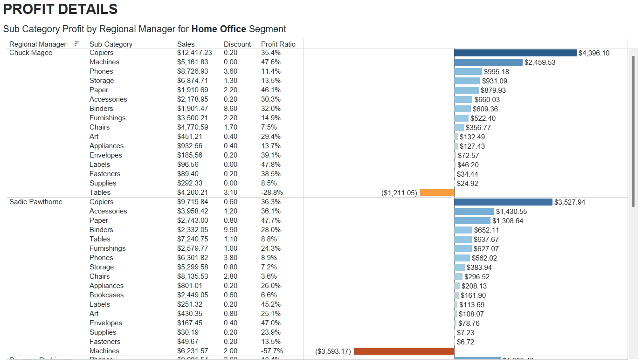Select the Sadie Pawthorne row header
This screenshot has width=642, height=364.
coord(36,202)
